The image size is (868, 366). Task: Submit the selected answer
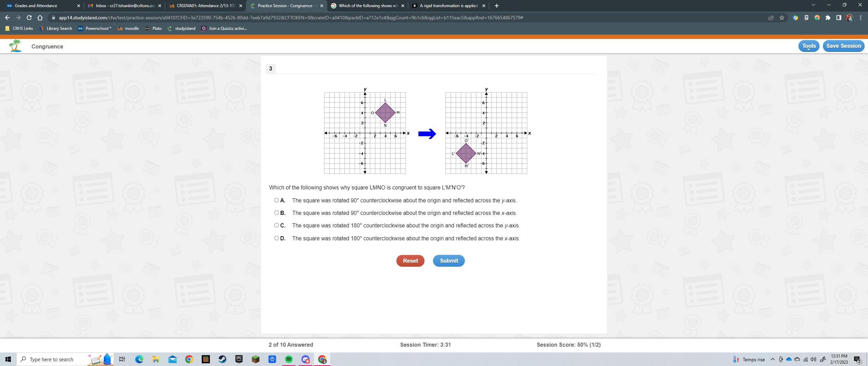448,261
